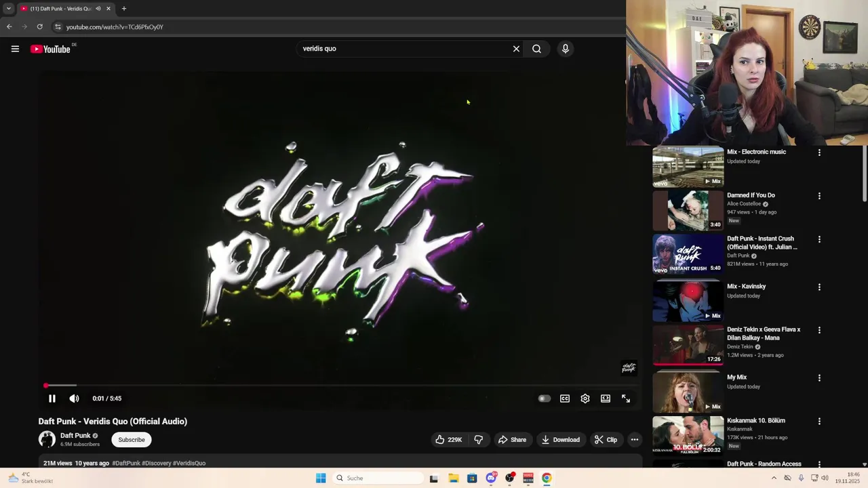The width and height of the screenshot is (868, 488).
Task: Close the Daft Punk - Veridis Quo tab
Action: click(108, 9)
